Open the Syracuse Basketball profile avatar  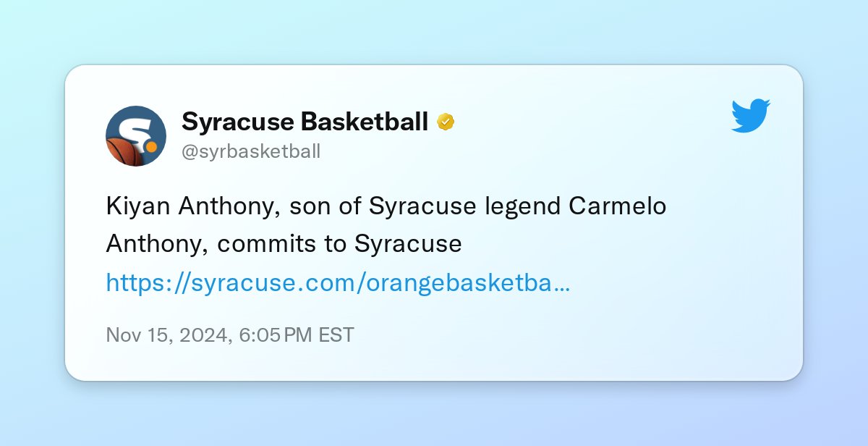[136, 136]
